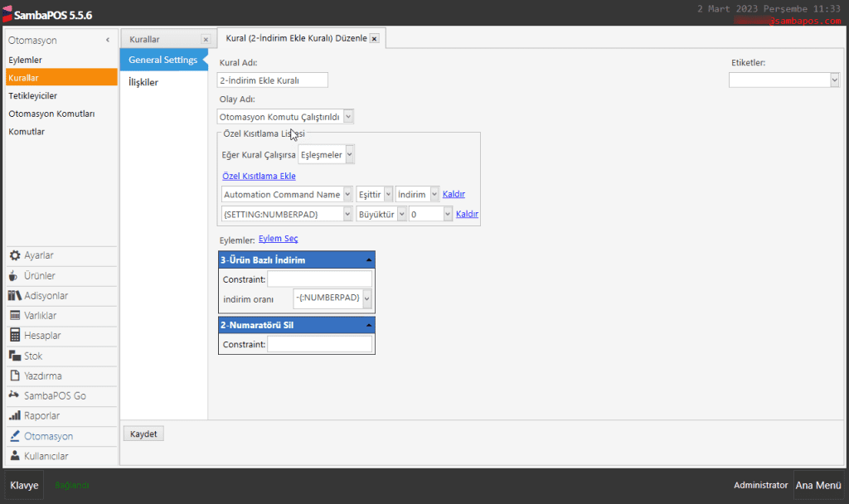
Task: Switch to the Kurallar tab
Action: (145, 39)
